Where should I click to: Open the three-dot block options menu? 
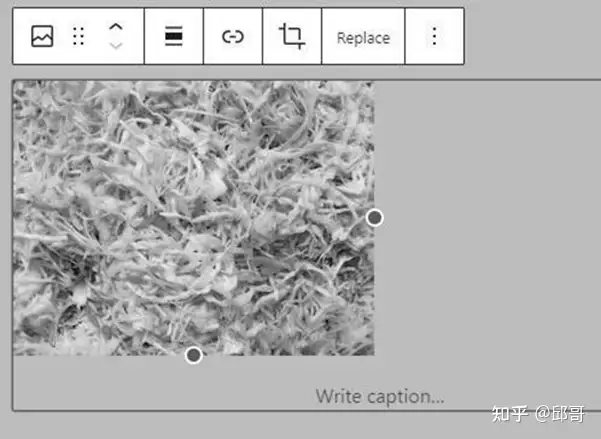[x=434, y=36]
